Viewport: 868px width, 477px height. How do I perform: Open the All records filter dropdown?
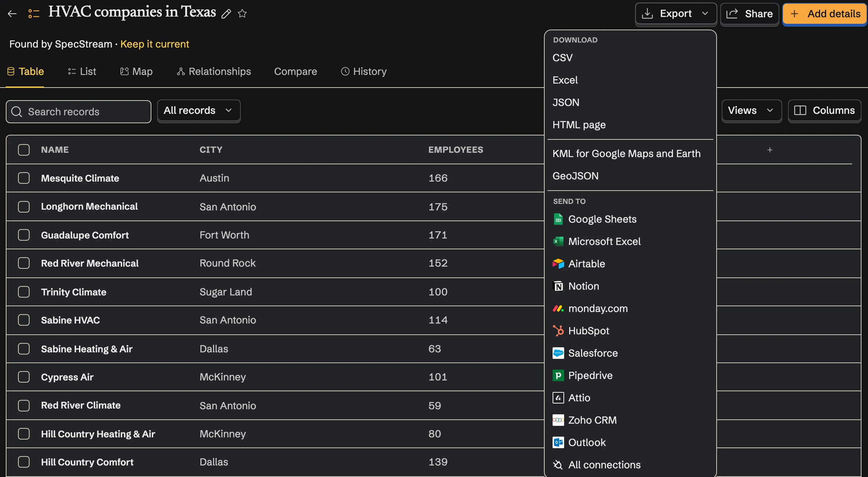(199, 111)
